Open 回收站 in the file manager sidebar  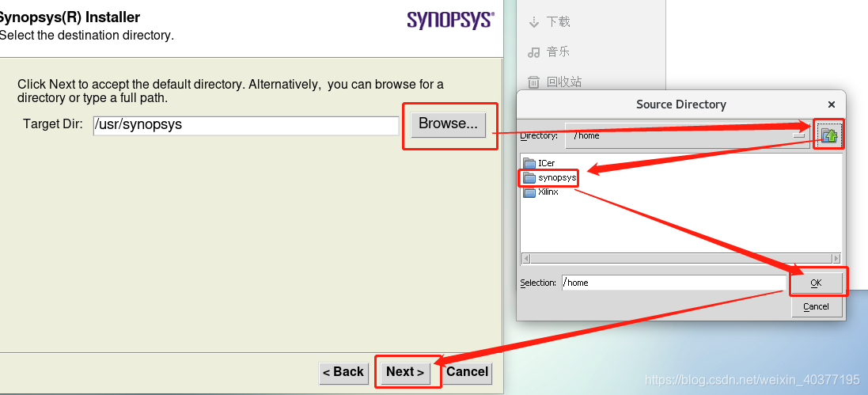tap(564, 82)
